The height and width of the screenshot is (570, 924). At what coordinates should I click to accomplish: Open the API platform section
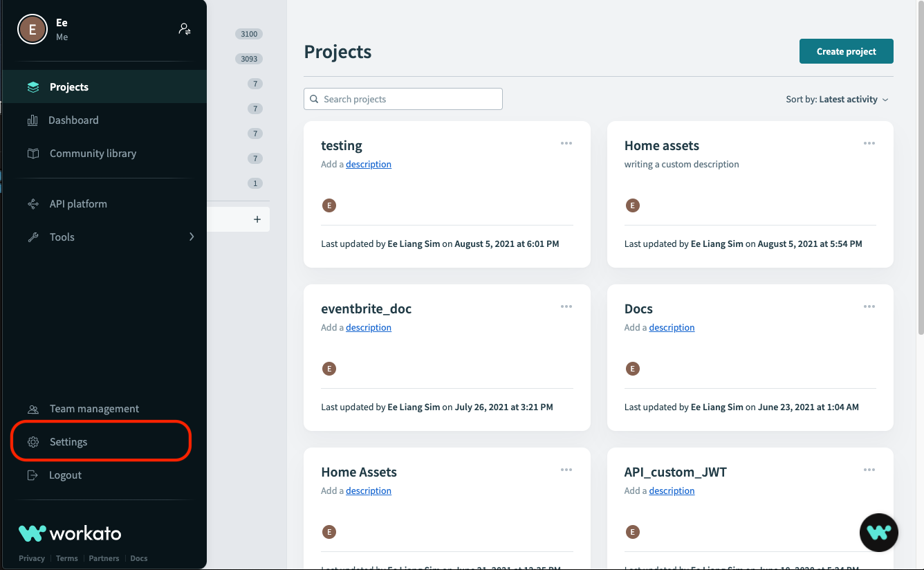point(33,203)
